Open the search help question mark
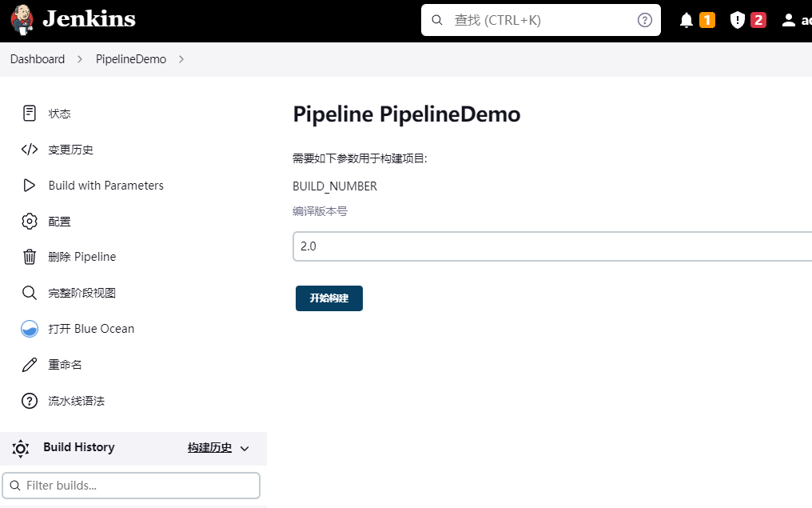Image resolution: width=812 pixels, height=508 pixels. coord(645,20)
